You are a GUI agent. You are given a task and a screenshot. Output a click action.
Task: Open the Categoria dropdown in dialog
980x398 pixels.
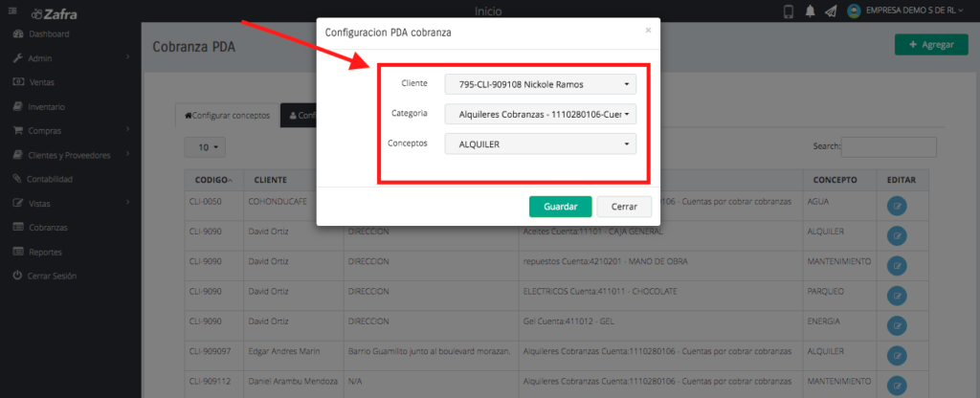540,115
